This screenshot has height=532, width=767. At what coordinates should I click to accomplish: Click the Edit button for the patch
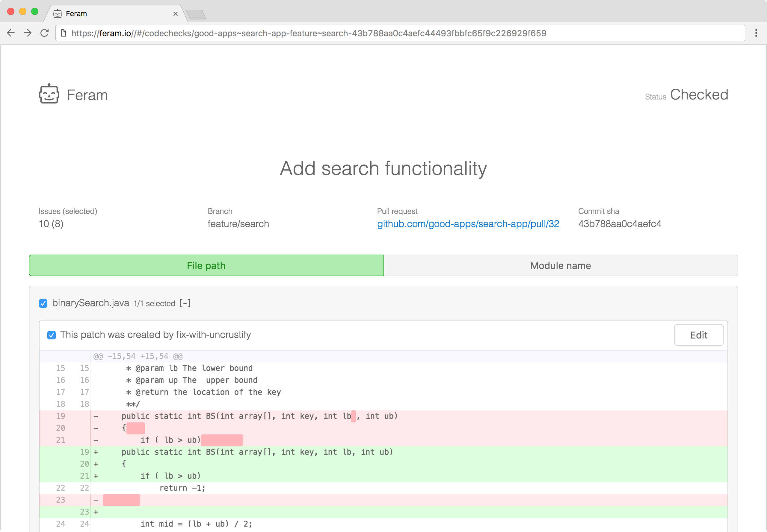tap(699, 335)
